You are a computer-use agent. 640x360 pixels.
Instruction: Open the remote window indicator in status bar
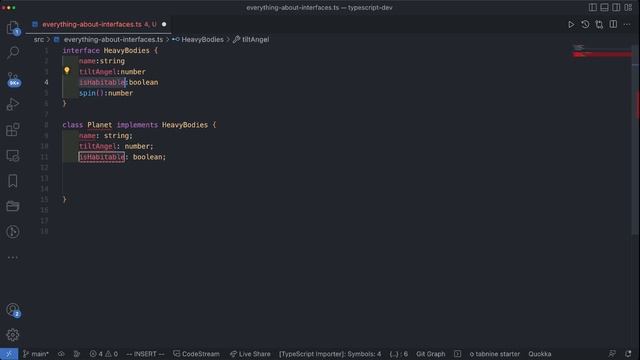[9, 354]
